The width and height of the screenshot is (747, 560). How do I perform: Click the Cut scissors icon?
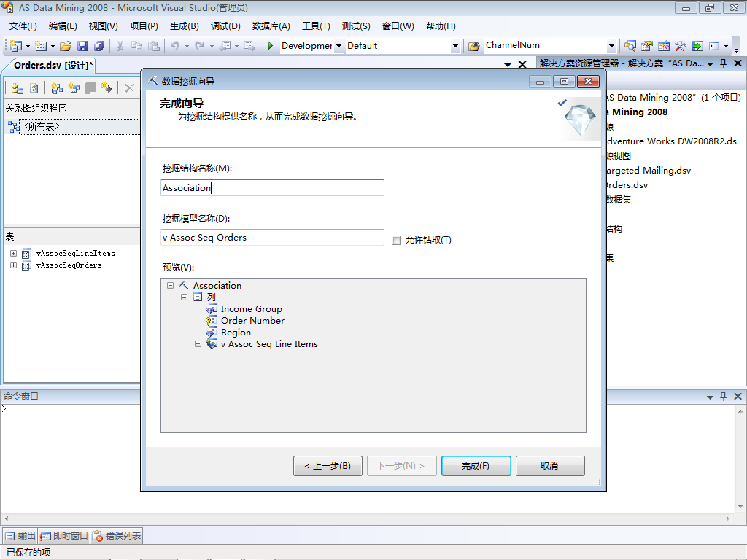pos(120,46)
